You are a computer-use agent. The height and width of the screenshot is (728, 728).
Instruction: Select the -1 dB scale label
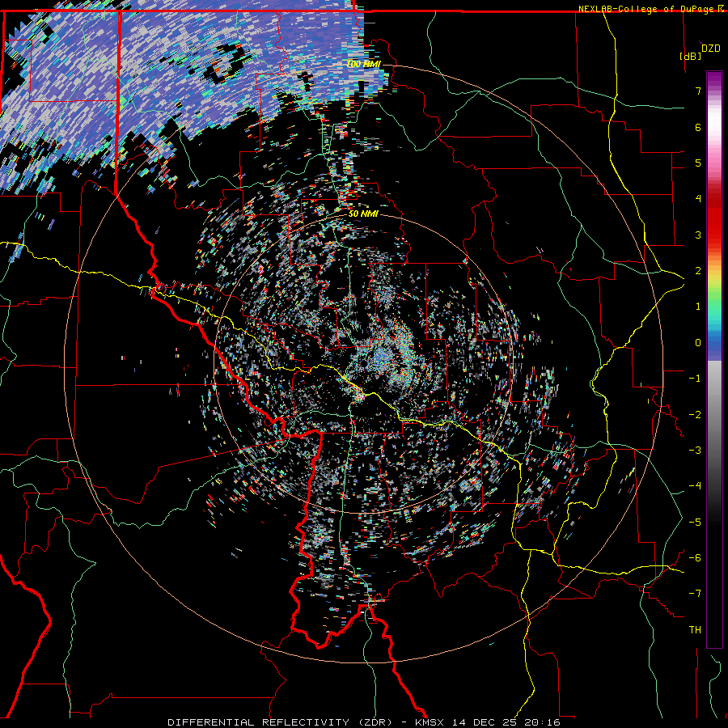695,379
